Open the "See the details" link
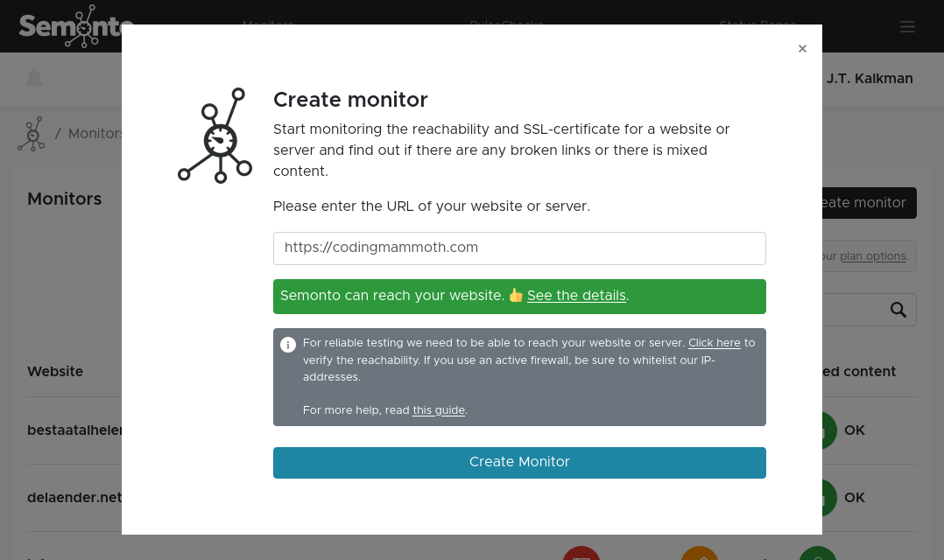This screenshot has height=560, width=944. pyautogui.click(x=576, y=296)
